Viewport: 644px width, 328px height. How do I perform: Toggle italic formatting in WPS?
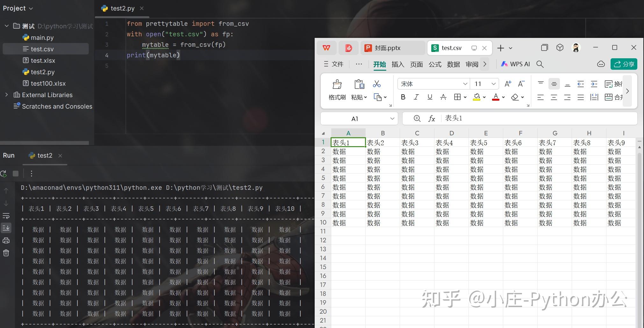pos(416,97)
